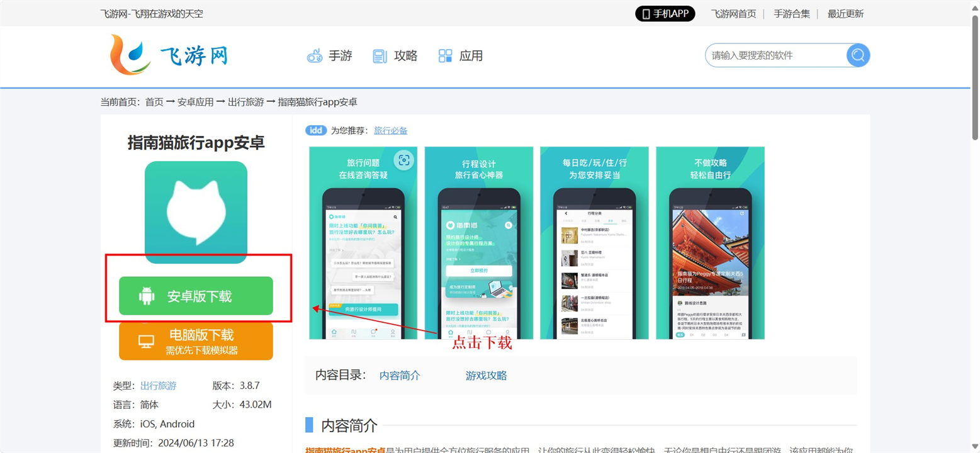Click the system text iOS, Android
Viewport: 980px width, 453px height.
(167, 424)
